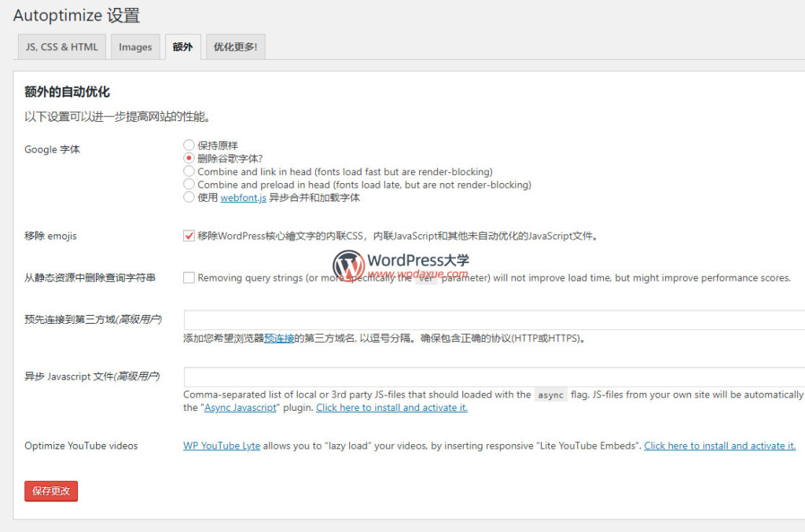Open the Async Javascript plugin link
This screenshot has width=805, height=532.
pos(241,407)
